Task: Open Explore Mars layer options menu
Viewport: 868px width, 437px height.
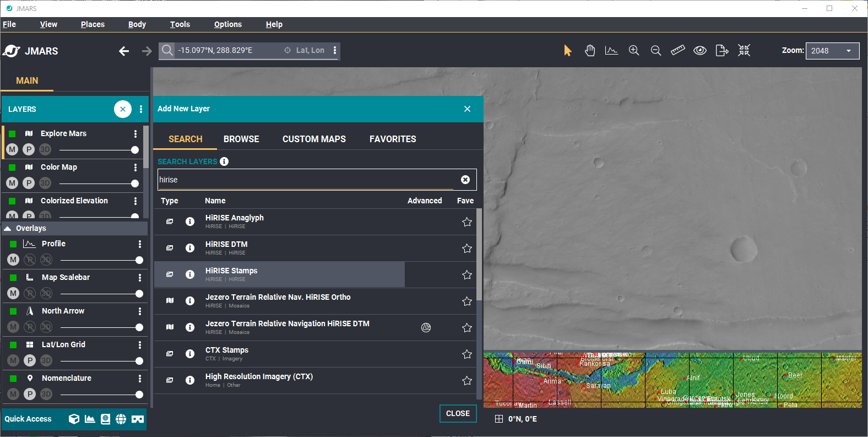Action: 135,133
